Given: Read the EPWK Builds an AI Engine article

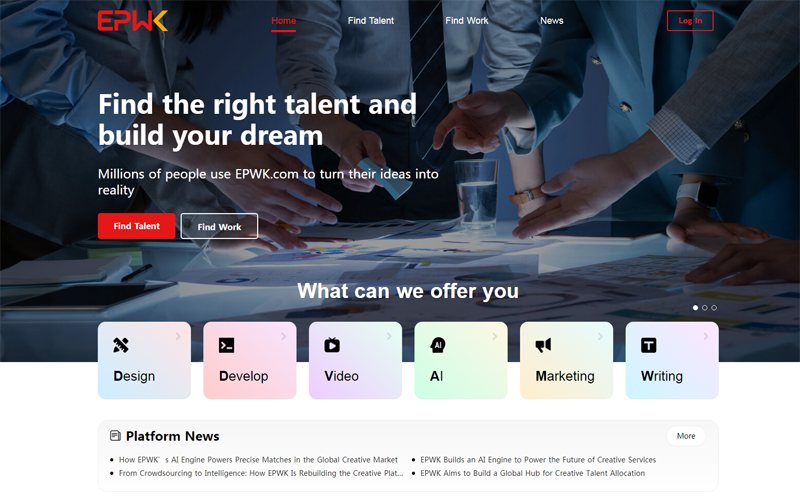Looking at the screenshot, I should tap(538, 460).
